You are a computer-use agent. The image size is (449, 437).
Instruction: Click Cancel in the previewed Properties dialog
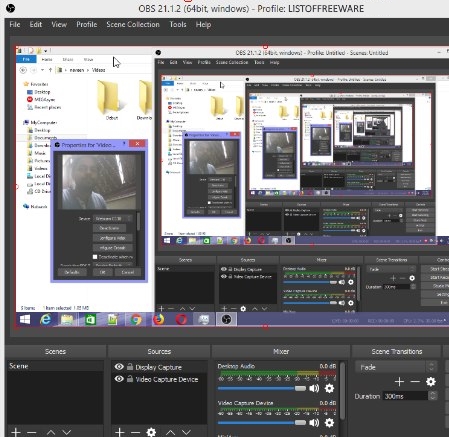tap(128, 272)
